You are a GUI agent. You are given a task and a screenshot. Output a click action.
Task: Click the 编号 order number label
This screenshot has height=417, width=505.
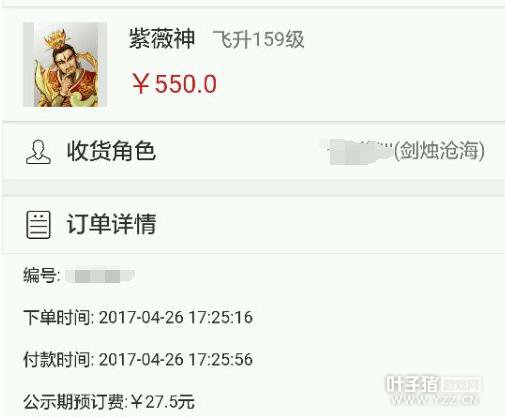click(41, 276)
